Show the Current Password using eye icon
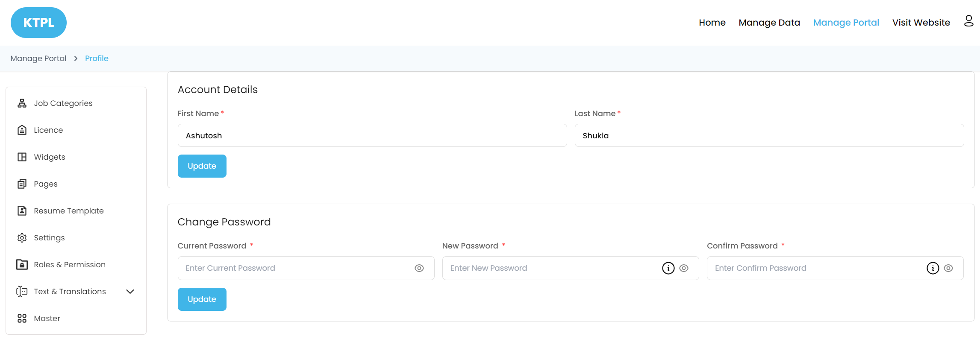The height and width of the screenshot is (339, 980). pyautogui.click(x=419, y=268)
